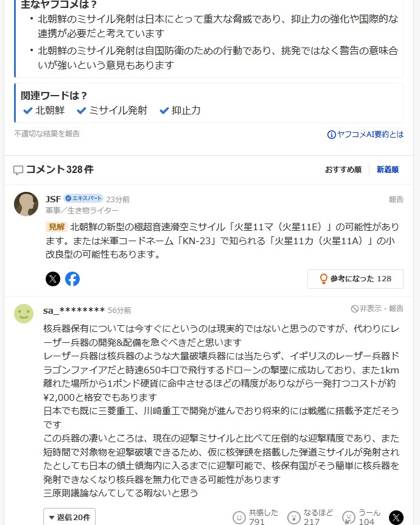Sort comments by おすすめ順
This screenshot has height=525, width=420.
[343, 170]
